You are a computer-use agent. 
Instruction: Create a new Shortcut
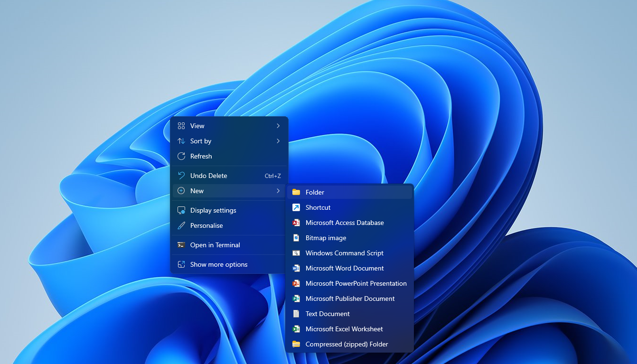(x=350, y=207)
